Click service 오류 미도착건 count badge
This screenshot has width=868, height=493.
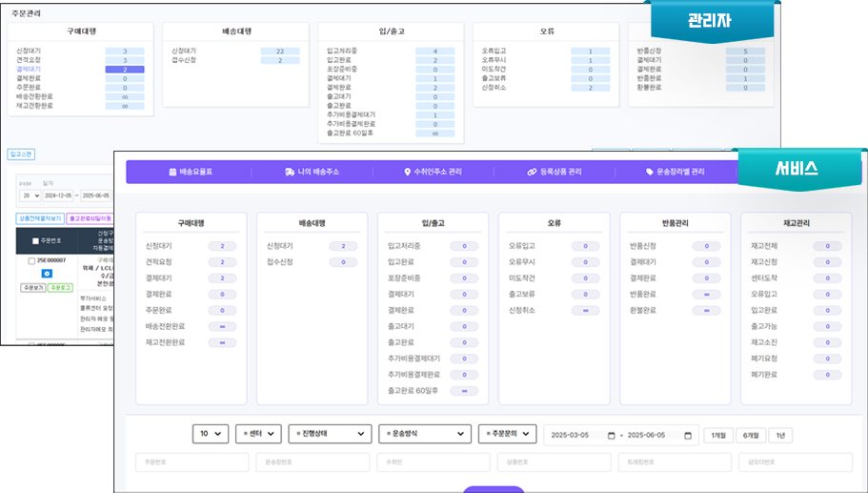pyautogui.click(x=586, y=278)
